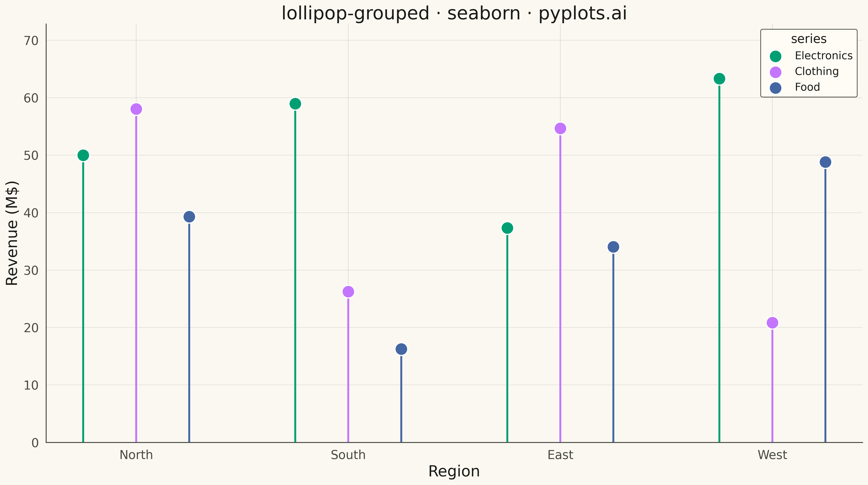Image resolution: width=868 pixels, height=485 pixels.
Task: Select the West Food lollipop dot
Action: tap(825, 162)
